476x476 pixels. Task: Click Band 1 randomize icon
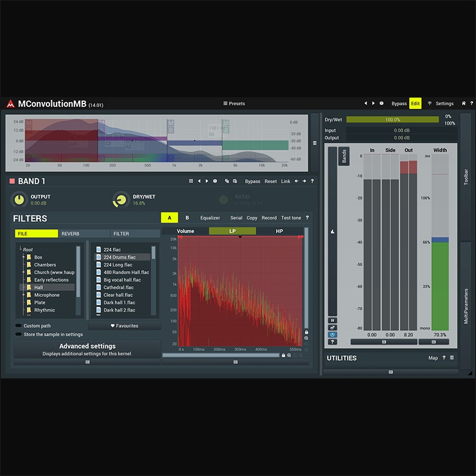point(215,181)
